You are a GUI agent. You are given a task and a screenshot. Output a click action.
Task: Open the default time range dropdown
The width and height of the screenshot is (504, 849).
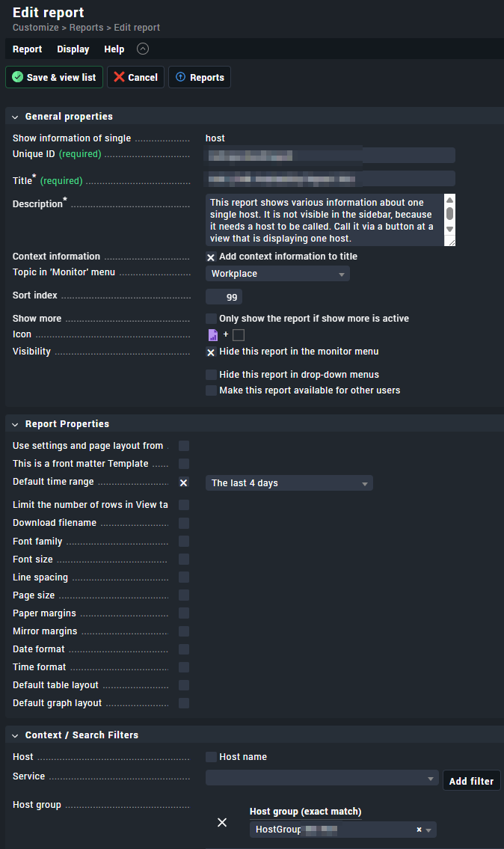tap(289, 483)
